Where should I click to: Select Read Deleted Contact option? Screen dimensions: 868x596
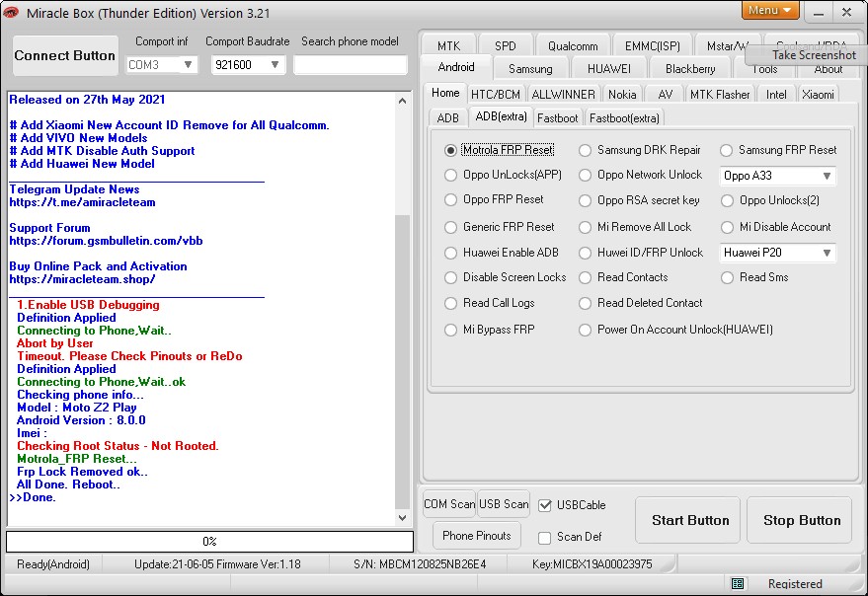[586, 303]
